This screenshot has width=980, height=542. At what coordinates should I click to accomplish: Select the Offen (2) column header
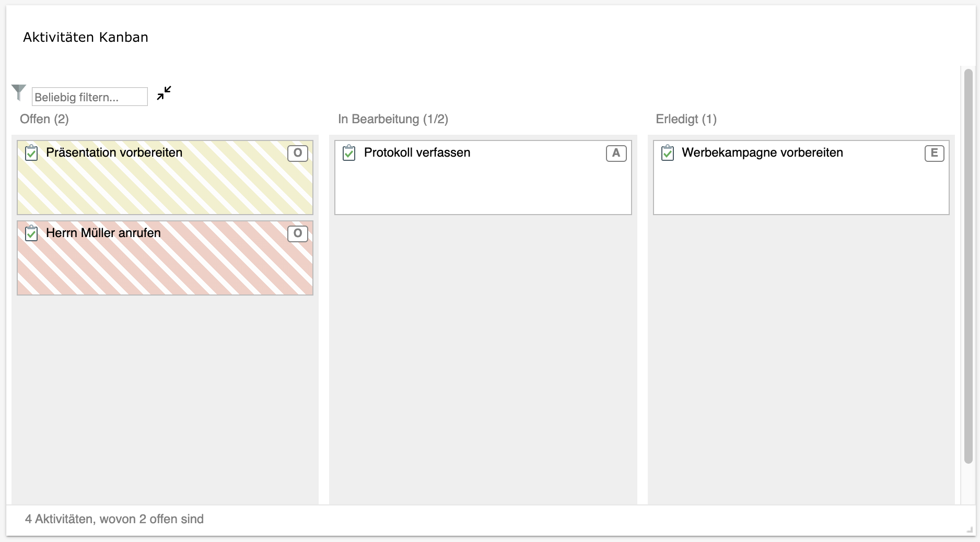[44, 119]
